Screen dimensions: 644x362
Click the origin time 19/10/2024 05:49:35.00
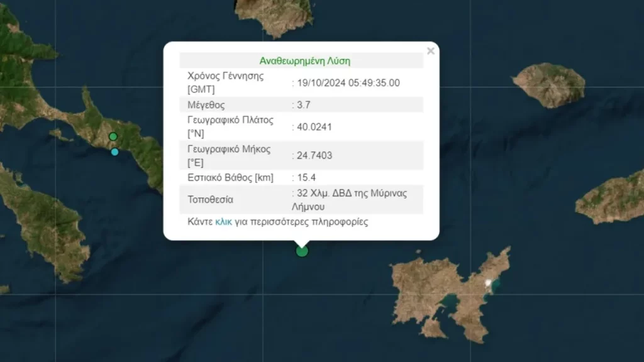[348, 82]
